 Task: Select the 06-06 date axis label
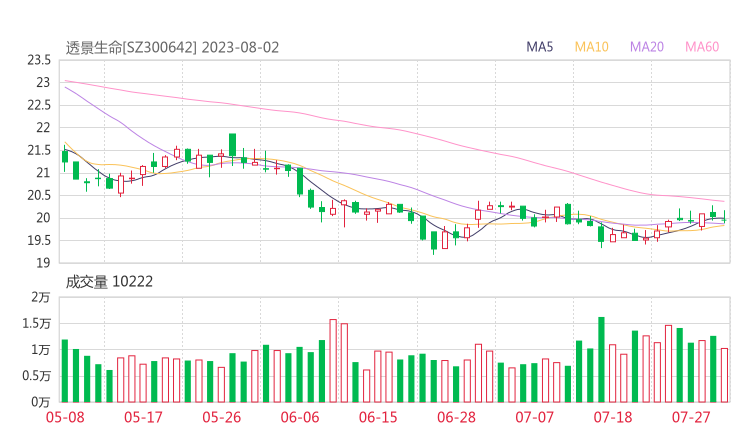coord(300,417)
